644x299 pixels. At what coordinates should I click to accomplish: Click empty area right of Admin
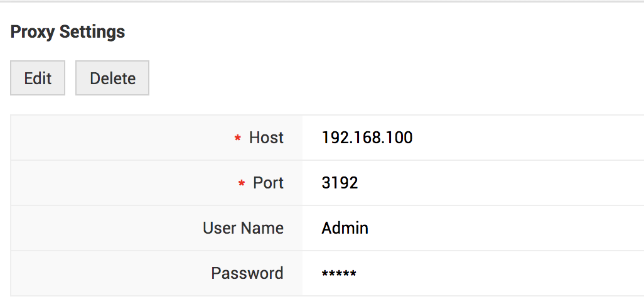coord(502,228)
